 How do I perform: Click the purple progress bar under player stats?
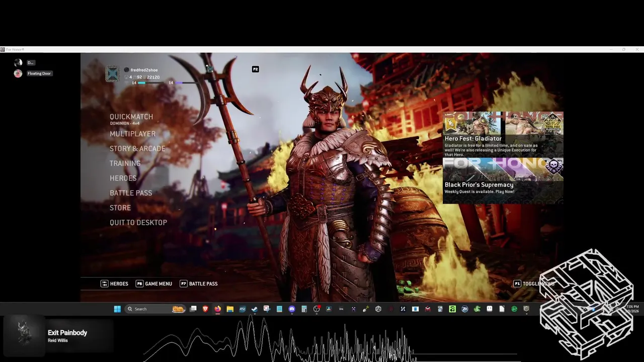tap(186, 82)
